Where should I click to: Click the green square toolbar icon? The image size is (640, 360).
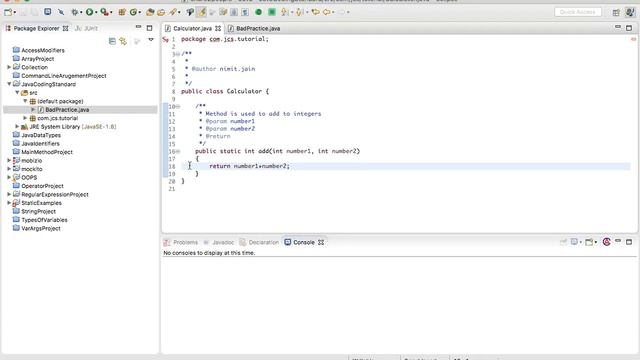click(272, 12)
